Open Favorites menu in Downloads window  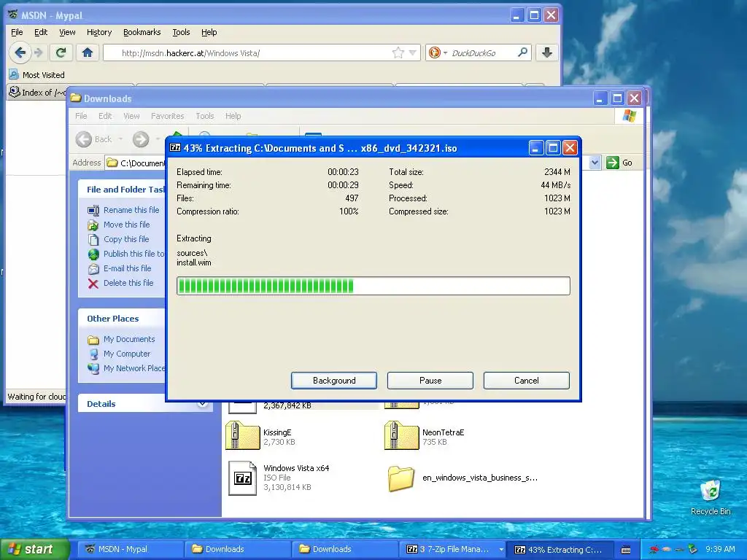167,116
